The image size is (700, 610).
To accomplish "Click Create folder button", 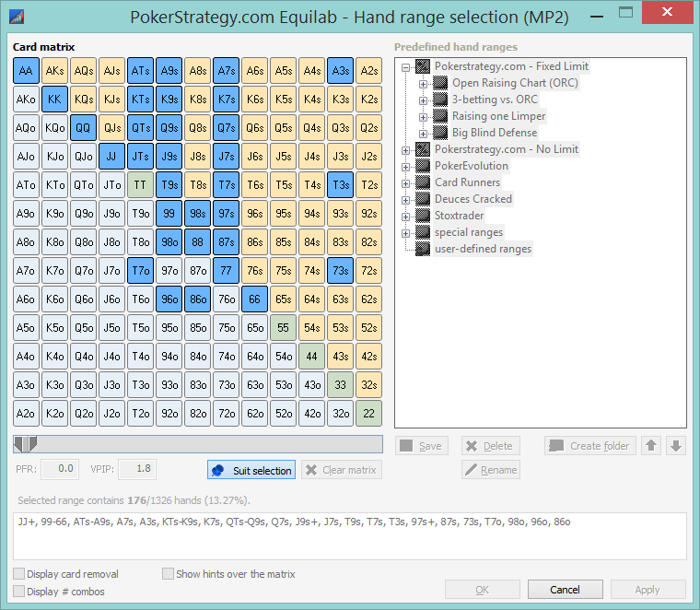I will click(x=590, y=446).
